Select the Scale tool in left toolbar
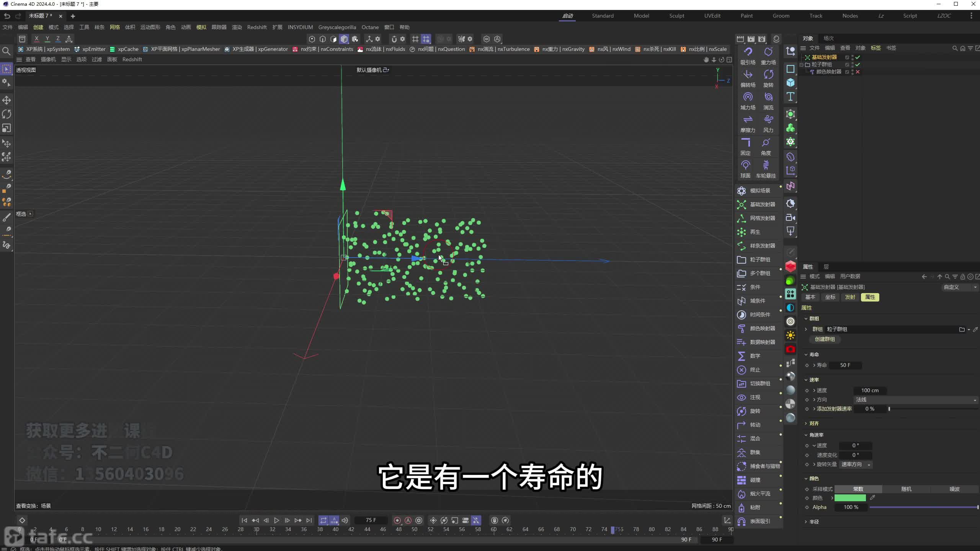The height and width of the screenshot is (551, 980). [x=7, y=128]
